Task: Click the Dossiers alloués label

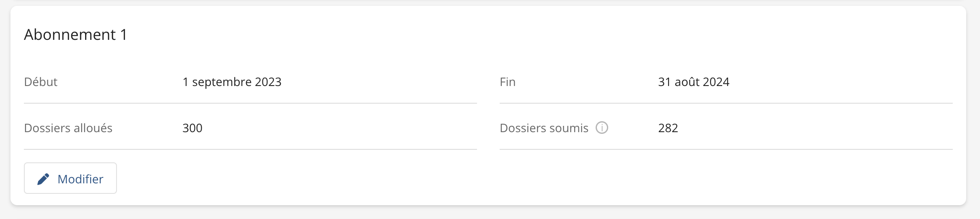Action: 68,128
